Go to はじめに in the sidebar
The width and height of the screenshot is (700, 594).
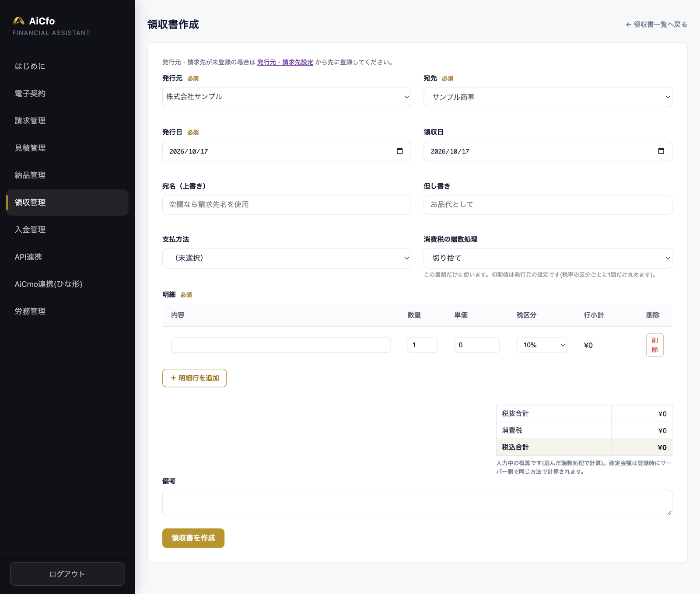67,66
